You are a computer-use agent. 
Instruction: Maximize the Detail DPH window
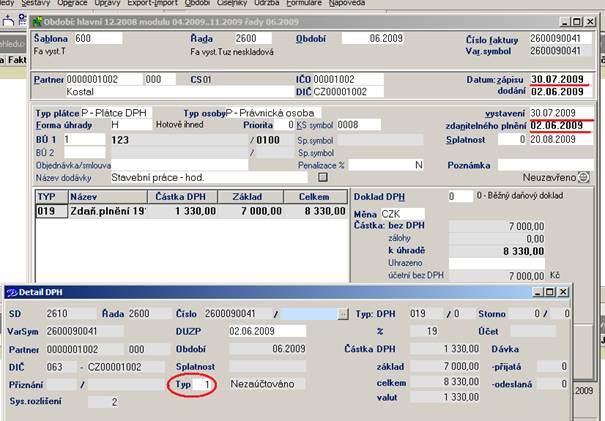pos(549,291)
